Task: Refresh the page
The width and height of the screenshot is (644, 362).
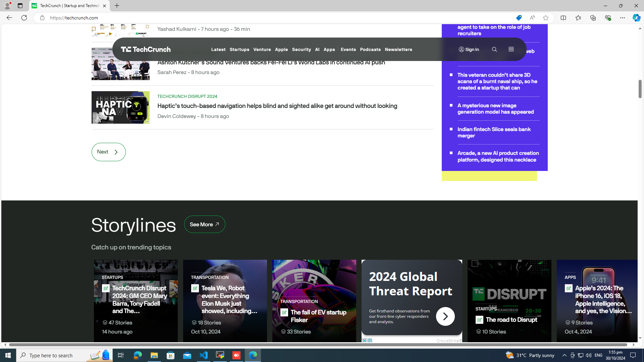Action: 24,18
